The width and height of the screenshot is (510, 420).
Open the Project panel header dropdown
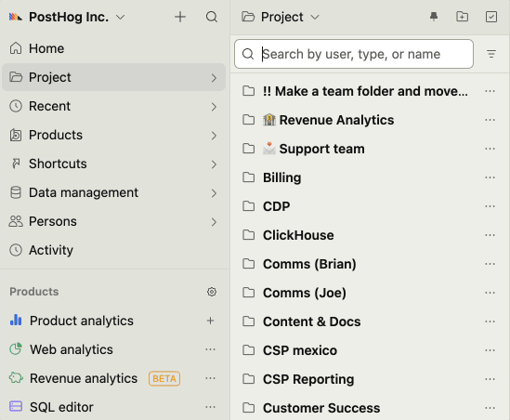click(281, 17)
